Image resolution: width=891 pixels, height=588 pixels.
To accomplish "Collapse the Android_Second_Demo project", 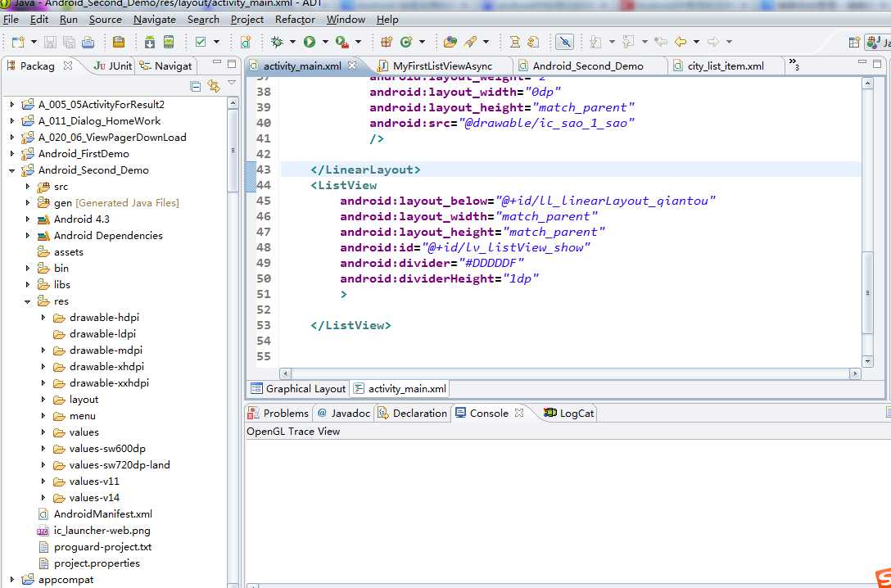I will (12, 170).
